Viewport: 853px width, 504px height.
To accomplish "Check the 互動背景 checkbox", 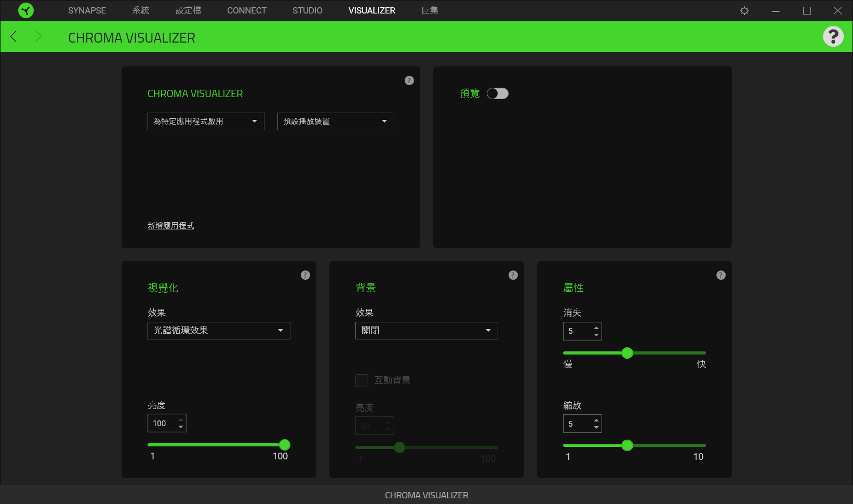I will [x=362, y=380].
